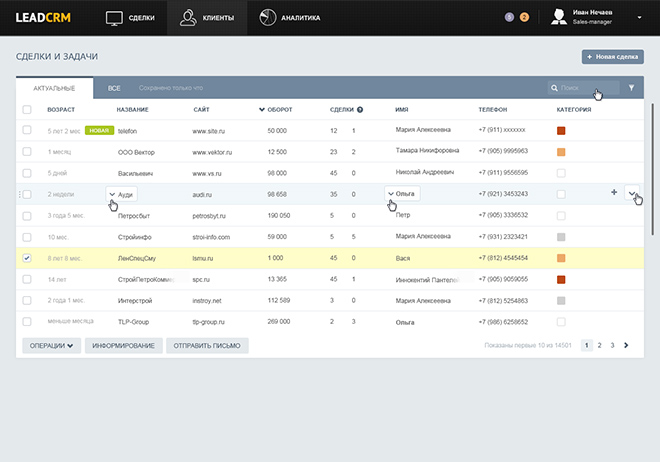The width and height of the screenshot is (660, 462).
Task: Go to the next page using the arrow
Action: (x=626, y=345)
